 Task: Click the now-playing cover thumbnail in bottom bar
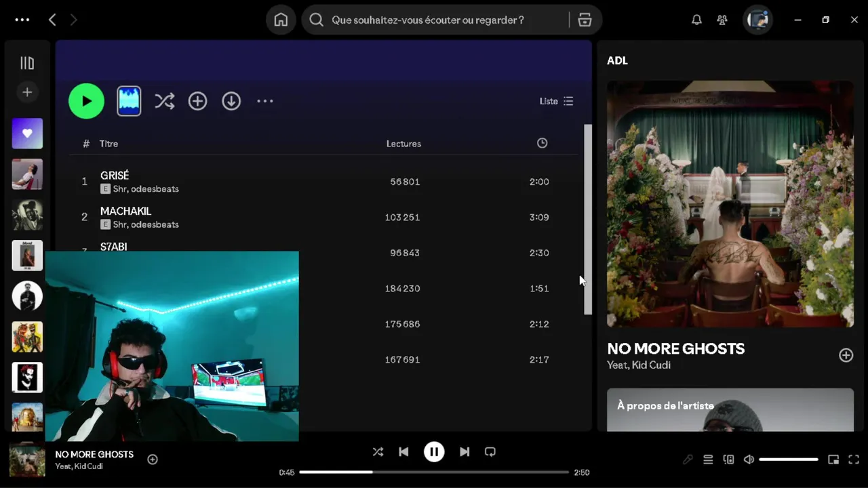point(27,460)
